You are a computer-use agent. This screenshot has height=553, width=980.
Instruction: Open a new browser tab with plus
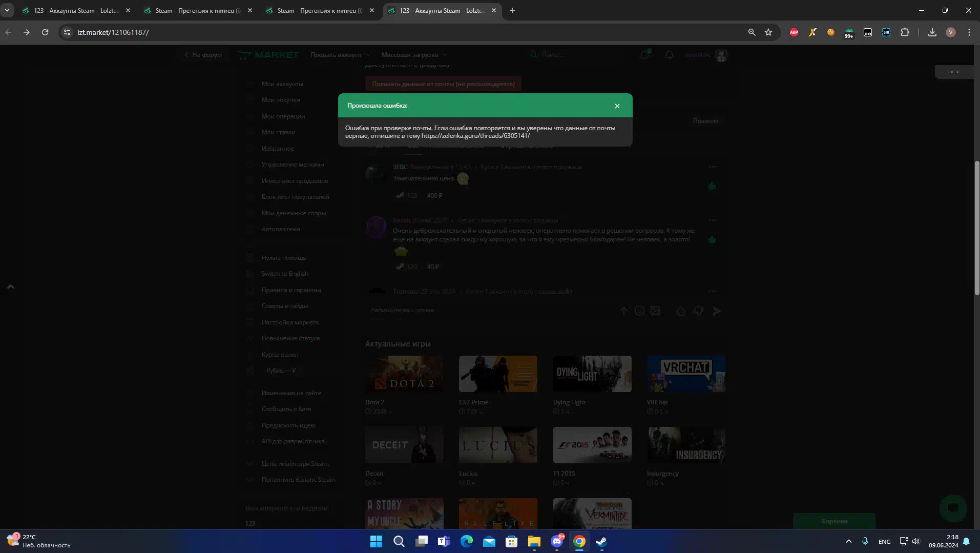tap(512, 10)
